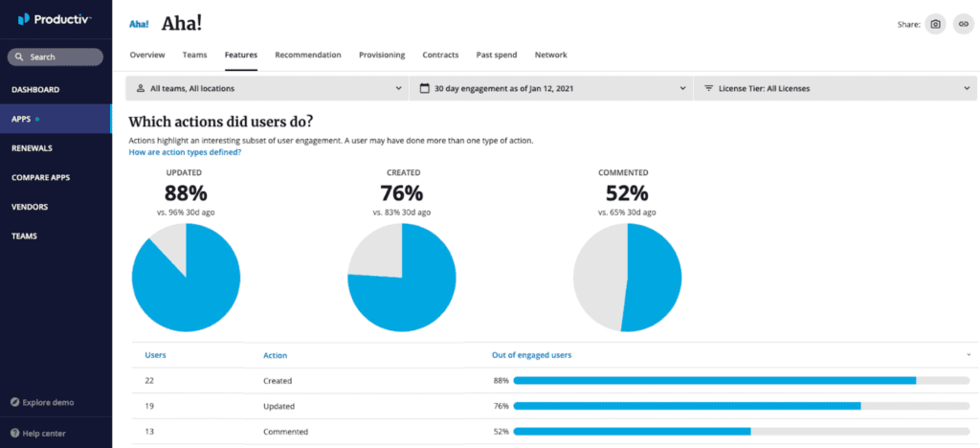Viewport: 980px width, 448px height.
Task: Click the Created action cell in table
Action: 278,381
